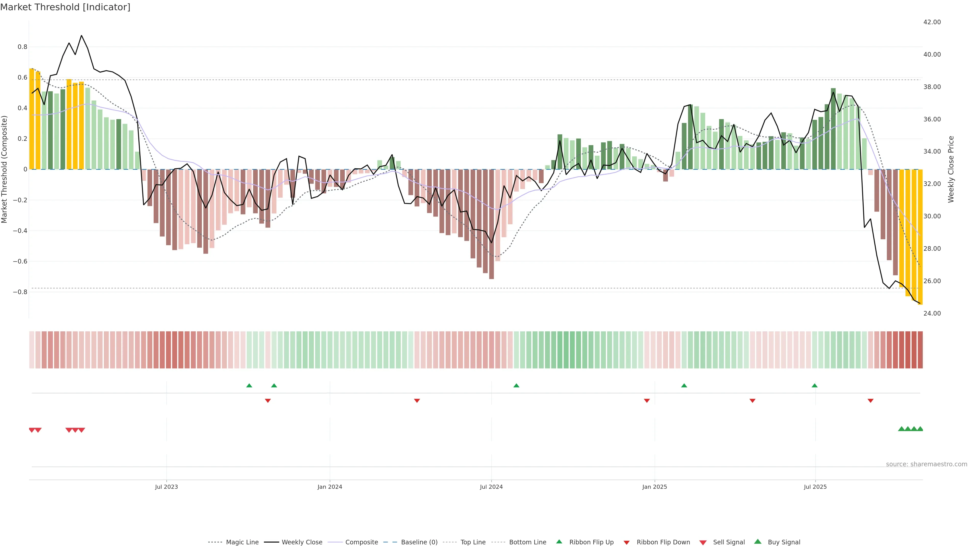Click the Ribbon Flip Up marker near Jul 2025
Screen dimensions: 980x551
point(815,386)
